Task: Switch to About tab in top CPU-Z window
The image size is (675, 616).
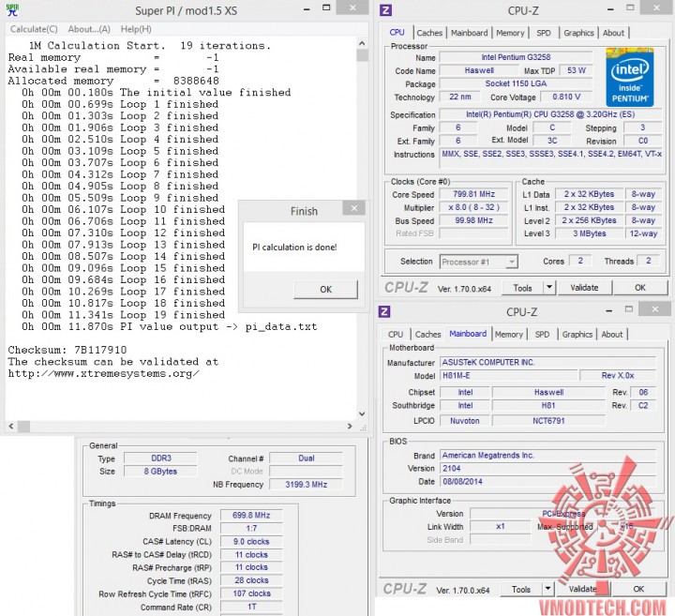Action: 613,33
